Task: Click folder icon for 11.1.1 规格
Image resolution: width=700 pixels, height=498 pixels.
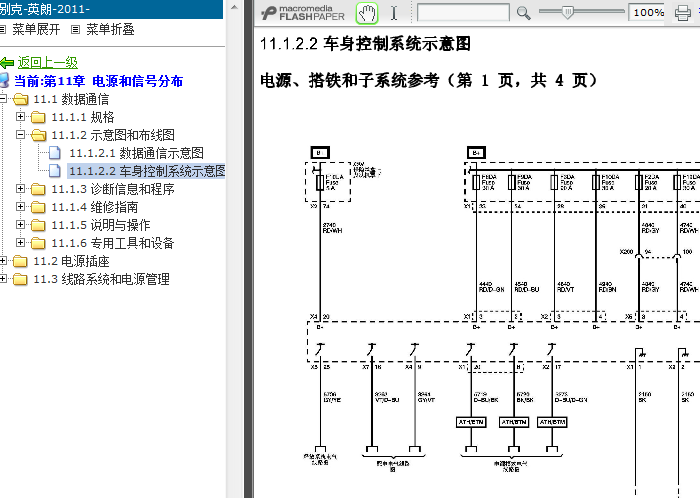Action: click(38, 117)
